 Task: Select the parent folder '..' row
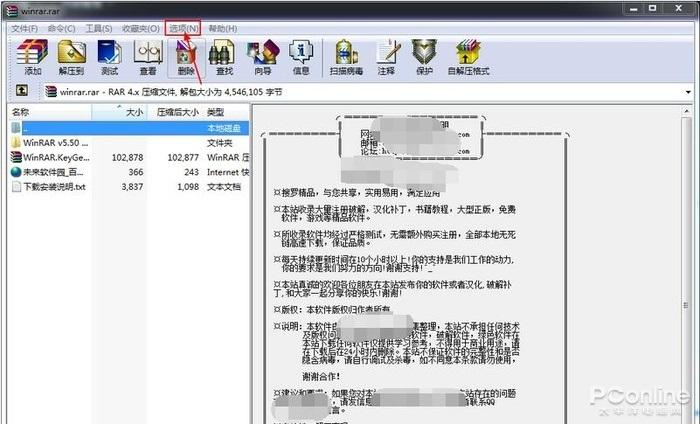(129, 128)
